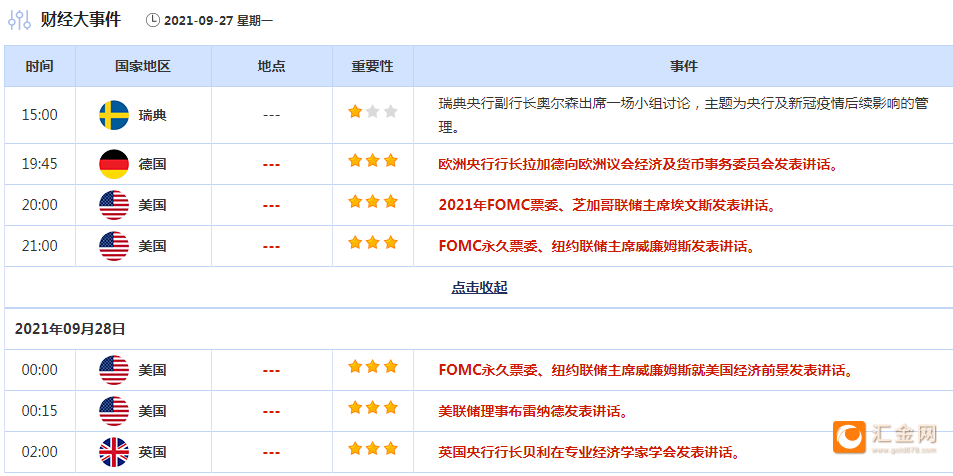This screenshot has width=953, height=476.
Task: Click the 00:00 time cell
Action: pyautogui.click(x=40, y=370)
